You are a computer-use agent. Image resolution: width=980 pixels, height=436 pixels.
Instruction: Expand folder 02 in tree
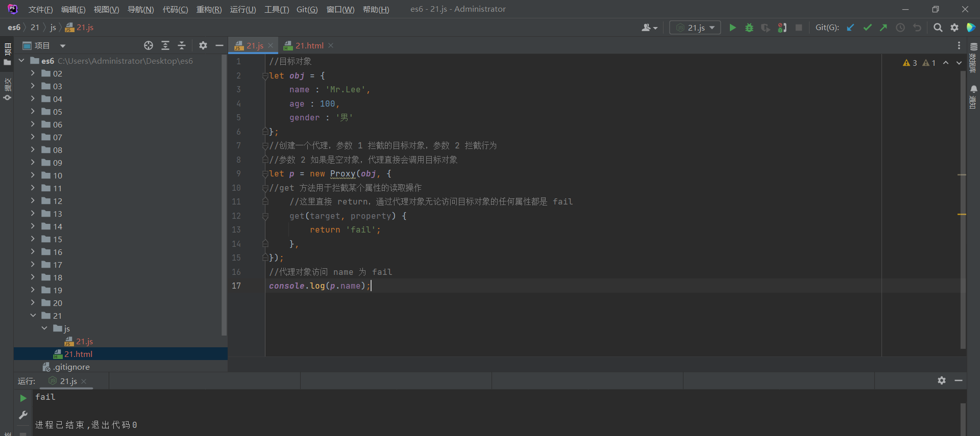coord(33,73)
